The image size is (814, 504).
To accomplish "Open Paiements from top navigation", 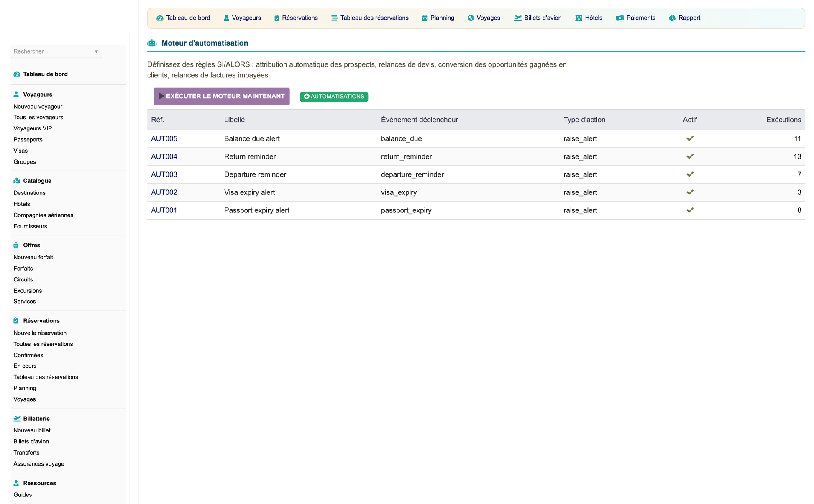I will (x=636, y=18).
